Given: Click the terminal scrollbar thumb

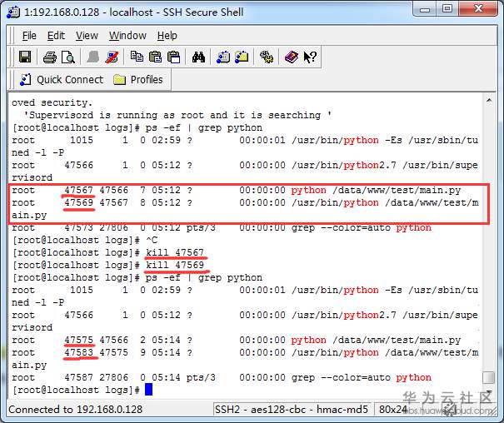Looking at the screenshot, I should pos(489,378).
